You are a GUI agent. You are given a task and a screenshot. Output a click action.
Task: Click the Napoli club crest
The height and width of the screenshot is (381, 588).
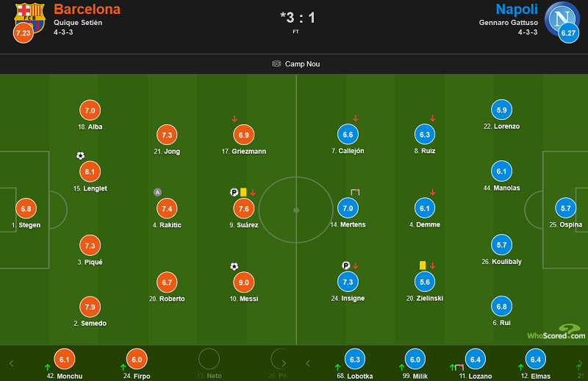coord(562,15)
